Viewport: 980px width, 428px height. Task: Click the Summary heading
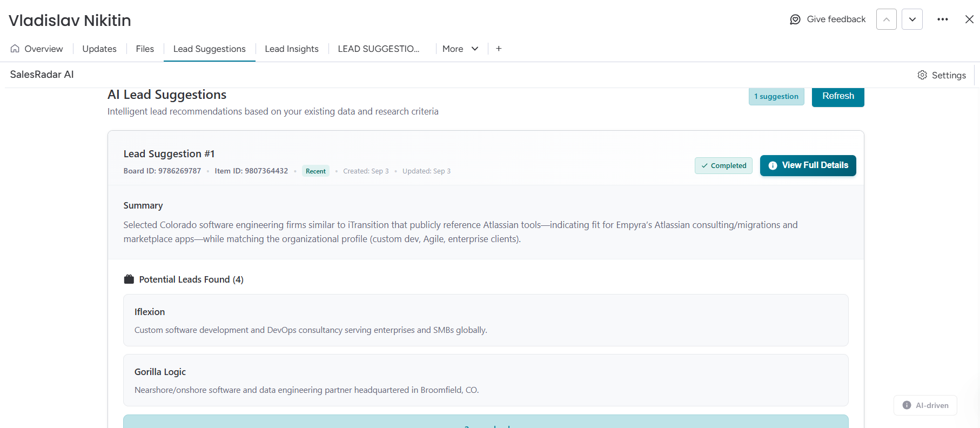tap(143, 205)
